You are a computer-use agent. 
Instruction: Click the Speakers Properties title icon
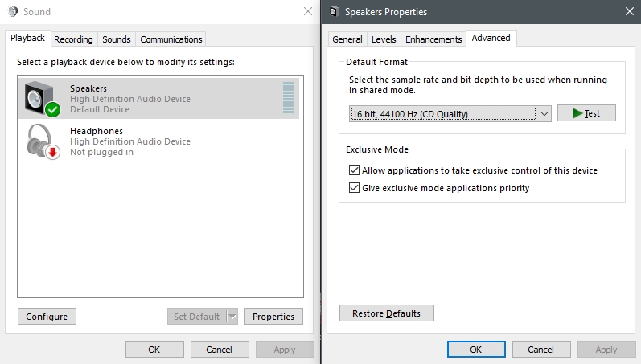pos(334,11)
